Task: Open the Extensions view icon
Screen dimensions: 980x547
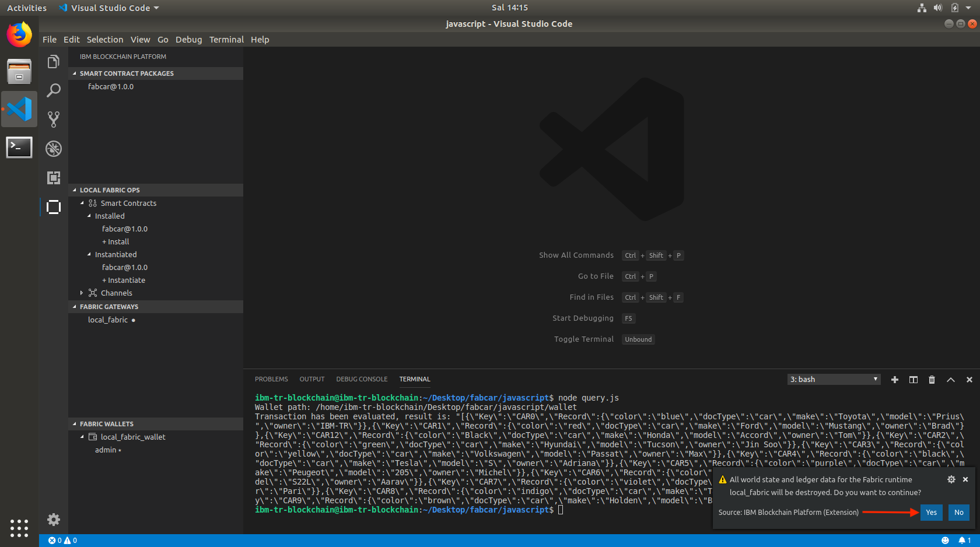Action: click(53, 178)
